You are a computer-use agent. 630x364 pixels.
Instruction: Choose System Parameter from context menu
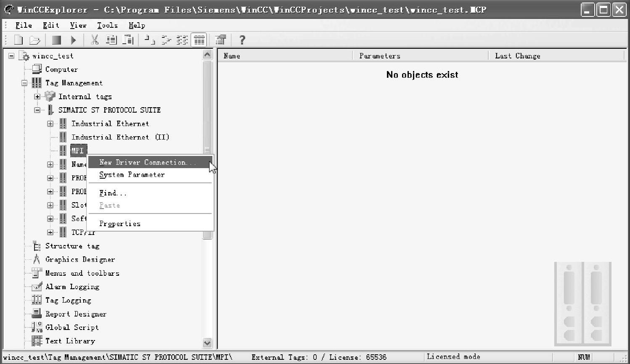coord(150,175)
